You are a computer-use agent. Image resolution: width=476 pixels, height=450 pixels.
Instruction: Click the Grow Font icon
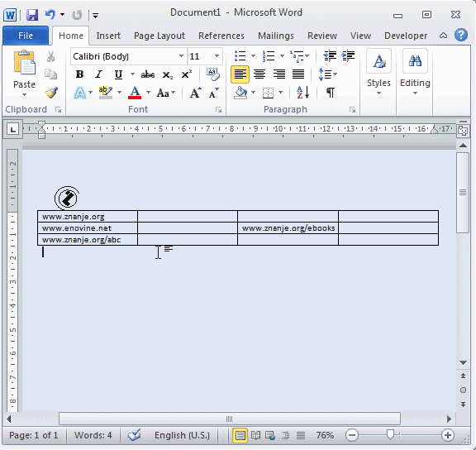coord(195,93)
